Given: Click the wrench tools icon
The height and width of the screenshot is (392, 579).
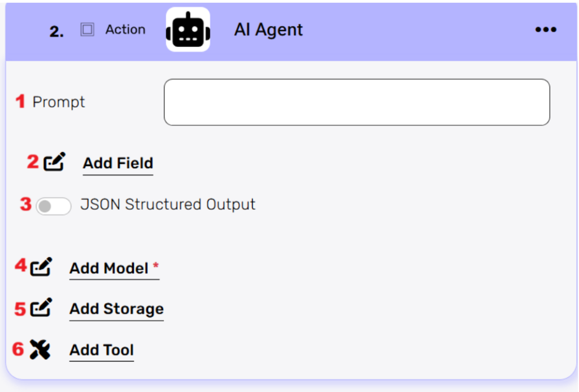Looking at the screenshot, I should 40,350.
